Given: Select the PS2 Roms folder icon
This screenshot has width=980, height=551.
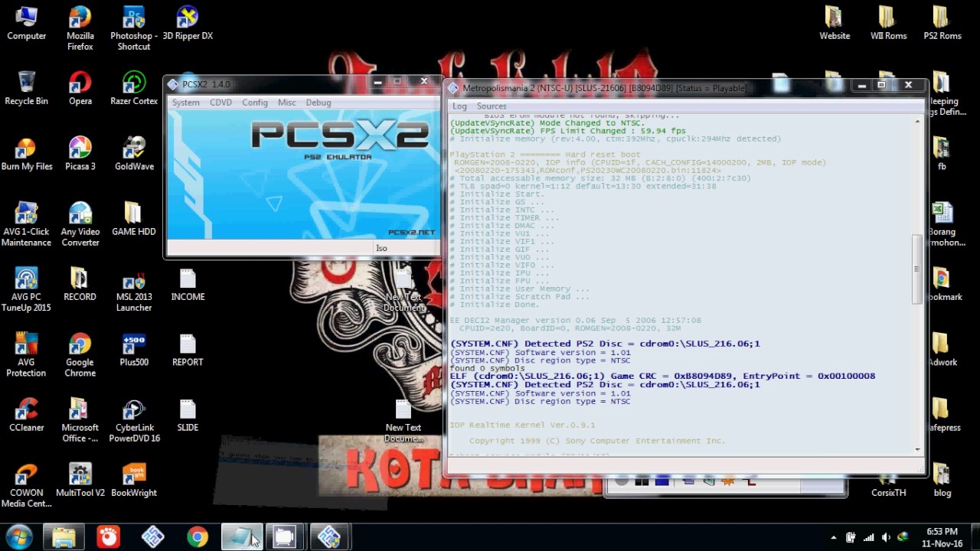Looking at the screenshot, I should tap(942, 24).
